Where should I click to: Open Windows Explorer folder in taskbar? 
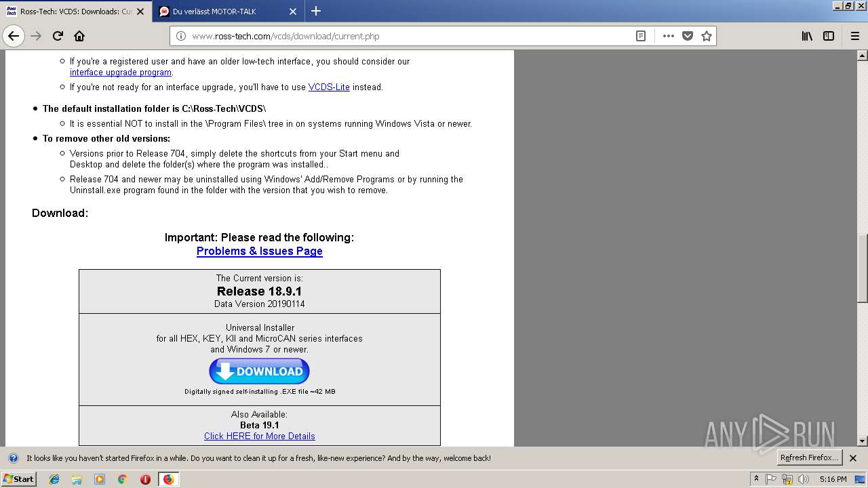pos(77,479)
